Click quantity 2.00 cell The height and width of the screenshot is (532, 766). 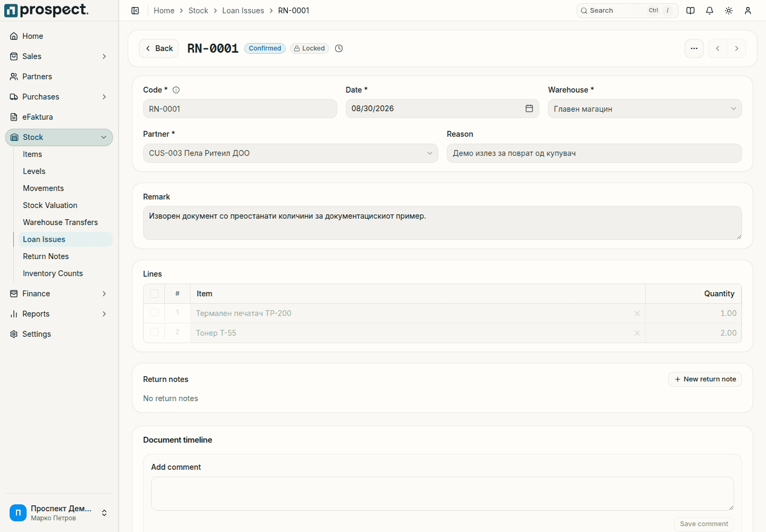pyautogui.click(x=694, y=333)
